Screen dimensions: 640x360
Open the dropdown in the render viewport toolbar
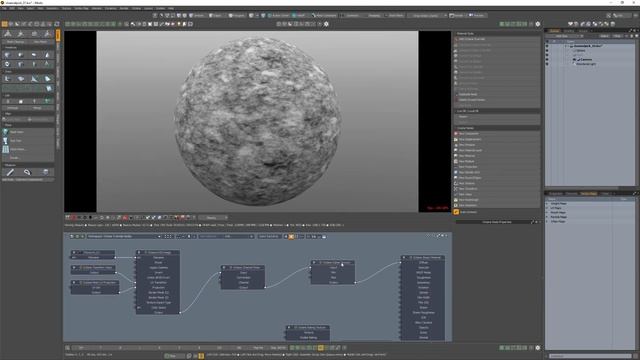[213, 218]
